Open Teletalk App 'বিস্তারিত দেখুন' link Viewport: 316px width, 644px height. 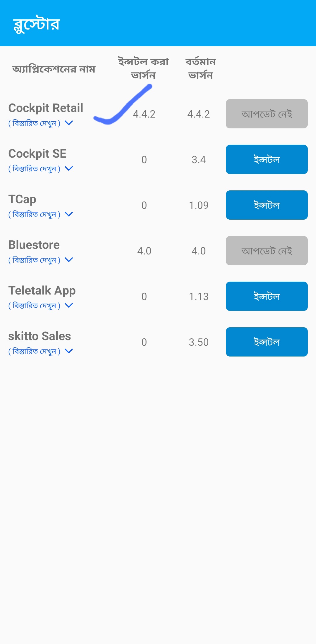[x=35, y=306]
